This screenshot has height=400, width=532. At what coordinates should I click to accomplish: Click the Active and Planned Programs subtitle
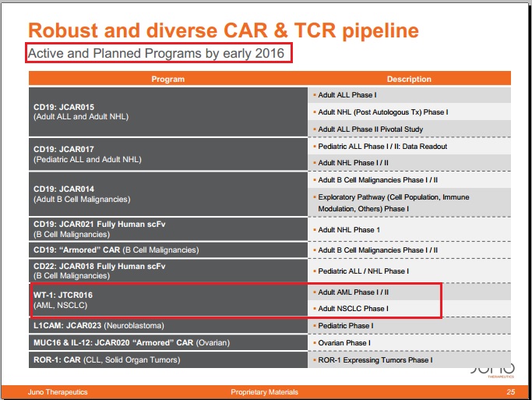click(160, 53)
